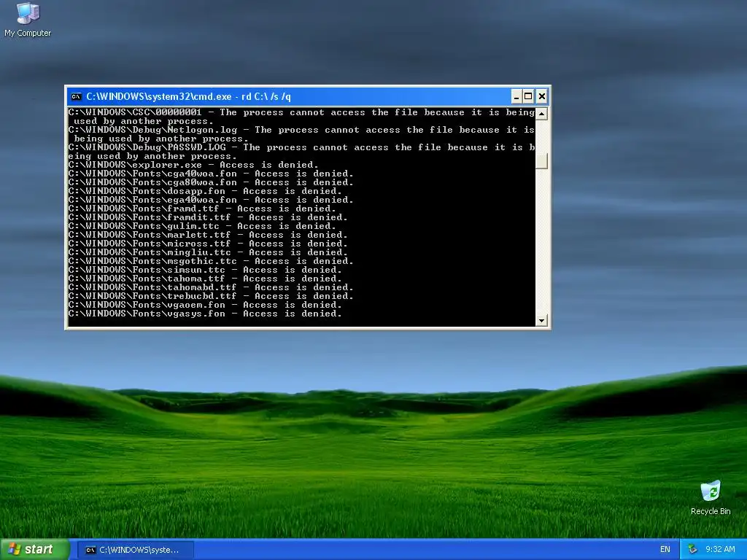
Task: Click the Fonts\micross.ttf line
Action: [208, 244]
